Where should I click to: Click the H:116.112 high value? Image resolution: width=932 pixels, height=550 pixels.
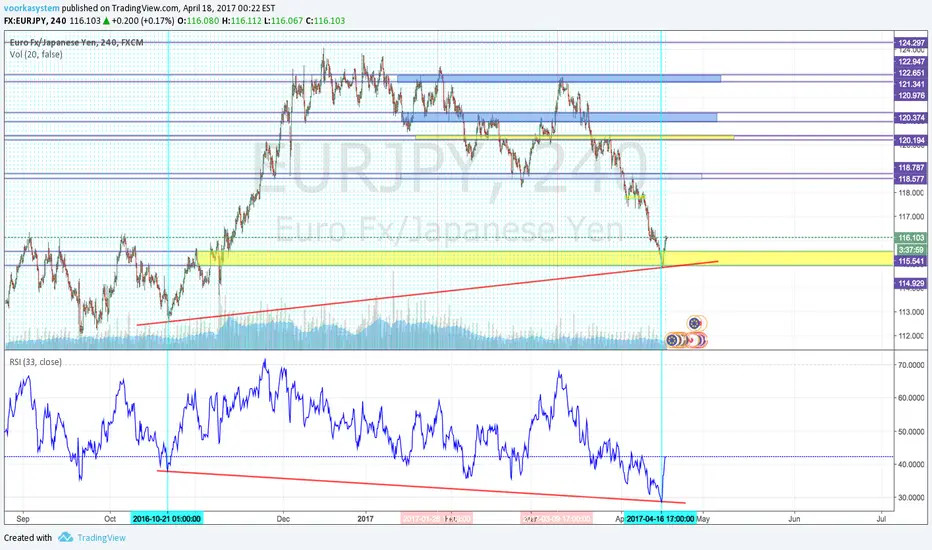tap(242, 21)
